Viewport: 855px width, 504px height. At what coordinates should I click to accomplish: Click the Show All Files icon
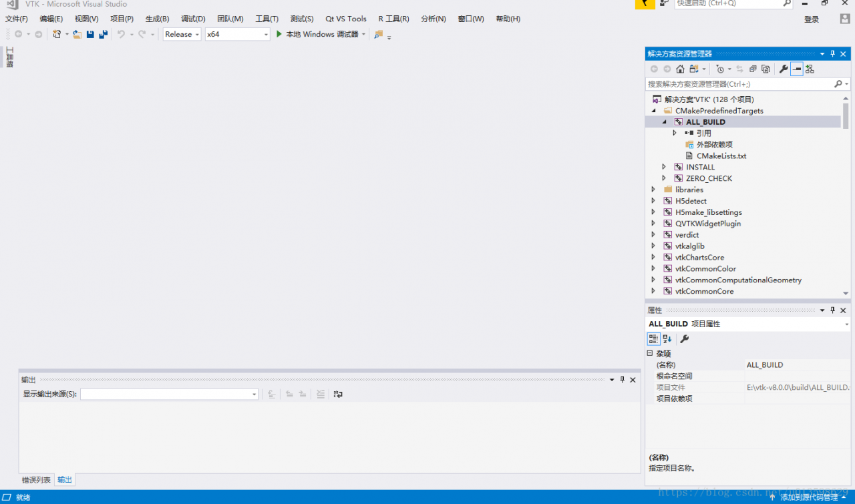[766, 69]
